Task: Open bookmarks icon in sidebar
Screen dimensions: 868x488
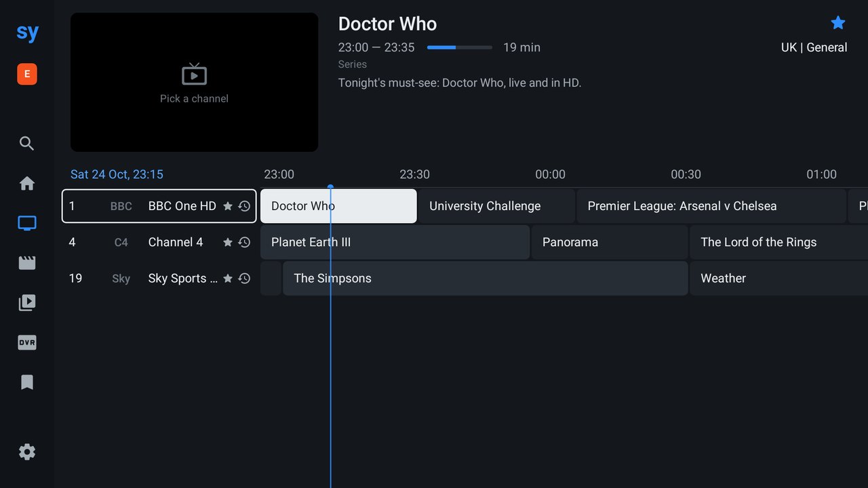Action: pos(27,382)
